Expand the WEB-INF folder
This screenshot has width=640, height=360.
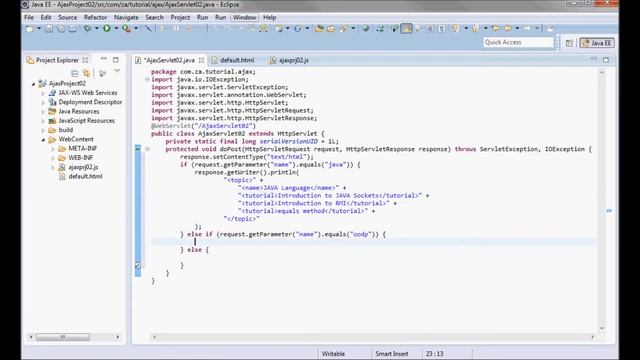(53, 158)
